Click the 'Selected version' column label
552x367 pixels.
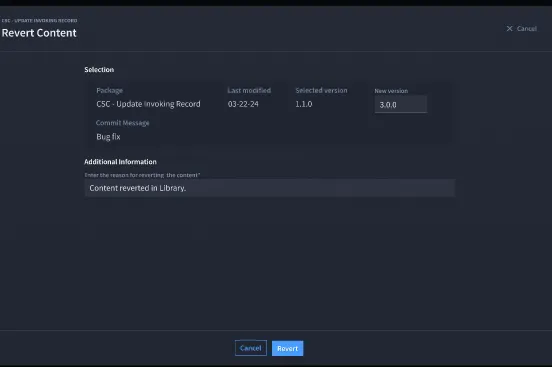321,90
